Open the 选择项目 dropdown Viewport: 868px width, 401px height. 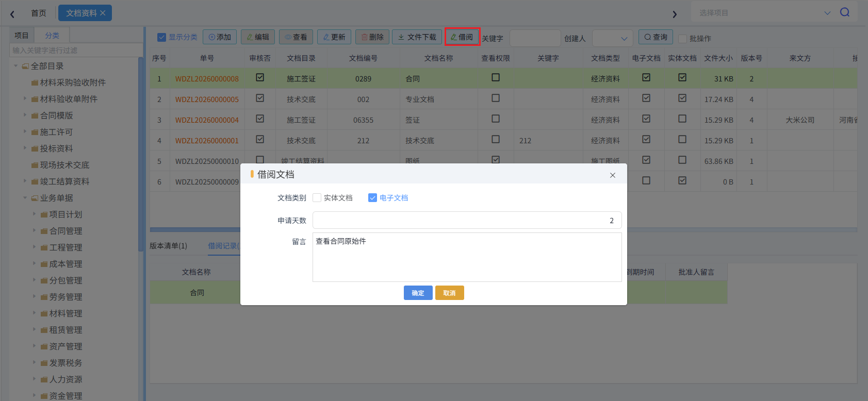click(764, 13)
